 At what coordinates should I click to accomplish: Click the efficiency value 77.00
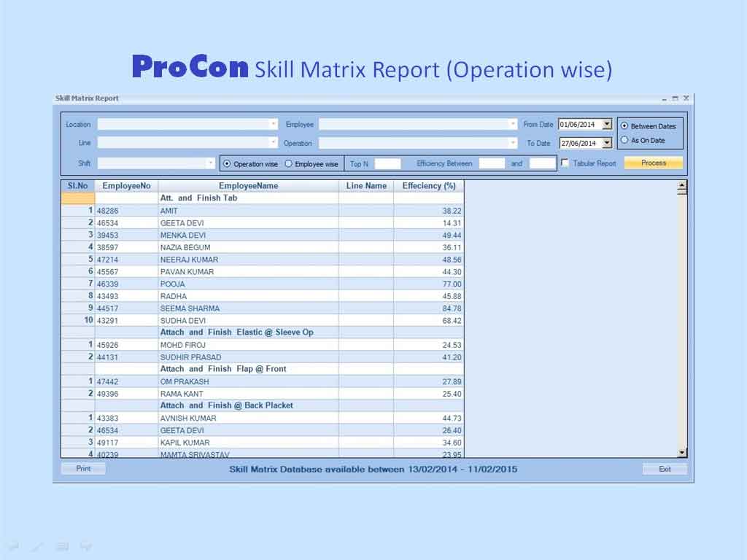452,284
